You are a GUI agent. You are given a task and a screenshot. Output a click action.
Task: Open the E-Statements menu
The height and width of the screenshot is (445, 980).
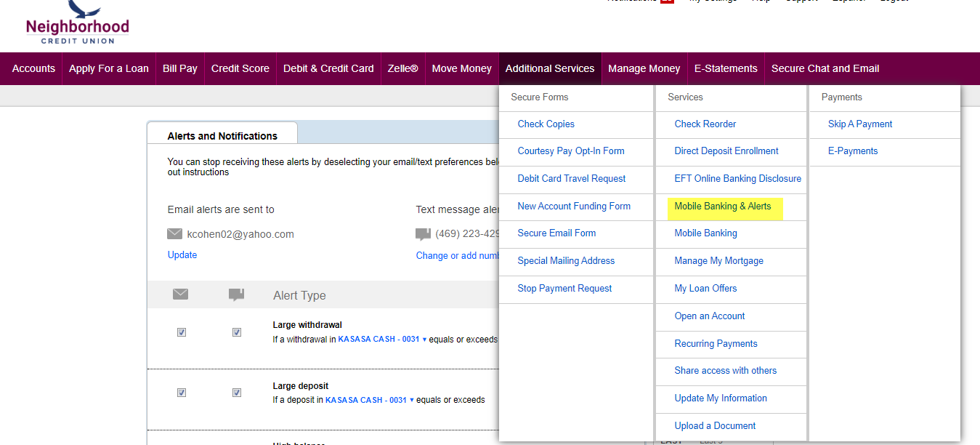click(x=726, y=68)
